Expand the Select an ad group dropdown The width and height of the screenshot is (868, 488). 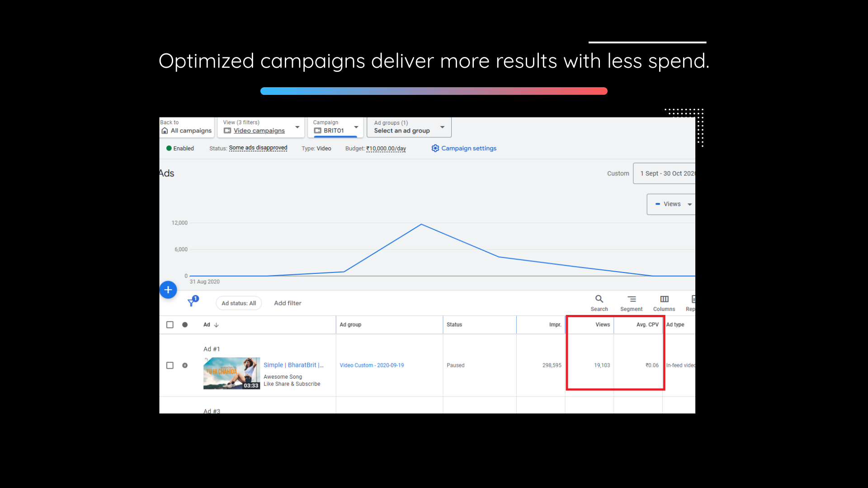tap(442, 127)
